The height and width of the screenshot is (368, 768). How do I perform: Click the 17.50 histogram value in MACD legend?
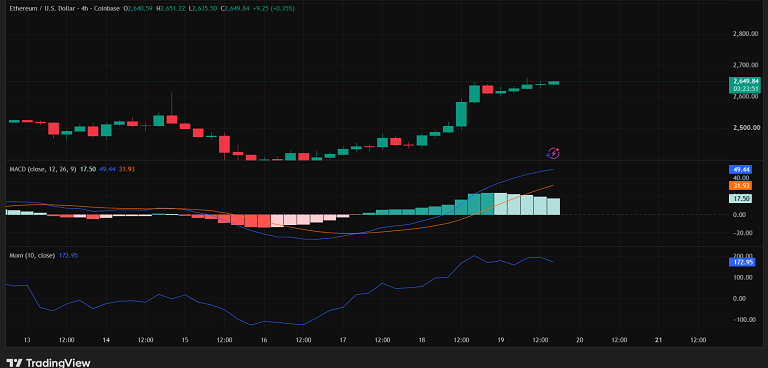coord(88,169)
